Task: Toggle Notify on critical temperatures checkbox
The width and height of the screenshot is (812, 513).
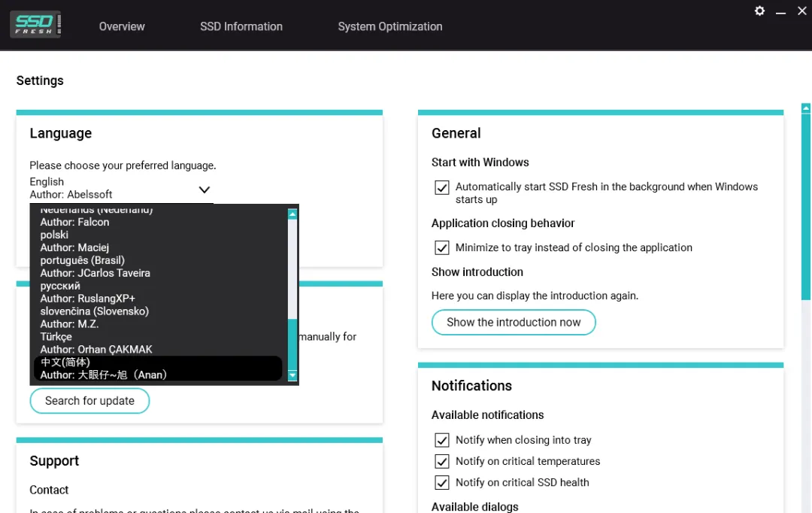Action: point(442,461)
